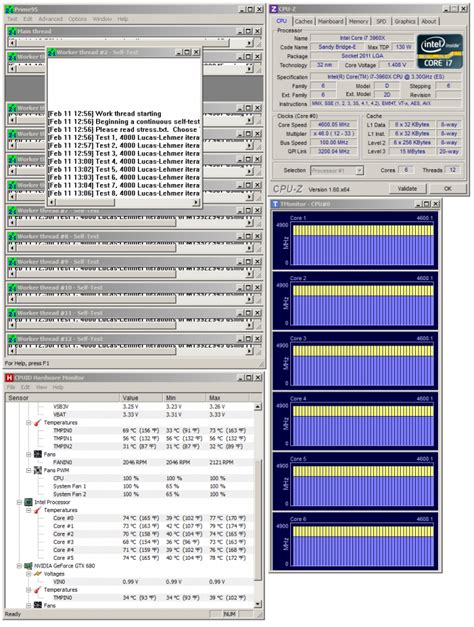This screenshot has height=627, width=474.
Task: Click the Intel Core i7 logo in CPU-Z
Action: (440, 51)
